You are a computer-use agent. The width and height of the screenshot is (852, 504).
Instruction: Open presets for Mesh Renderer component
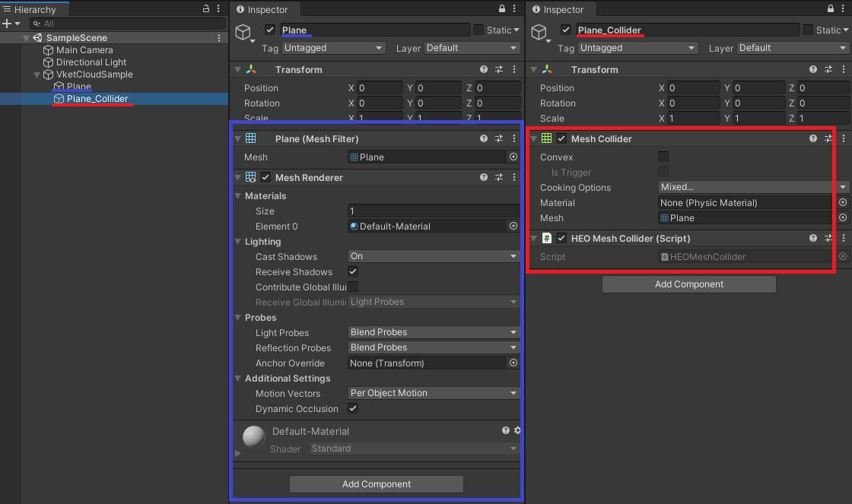tap(499, 177)
